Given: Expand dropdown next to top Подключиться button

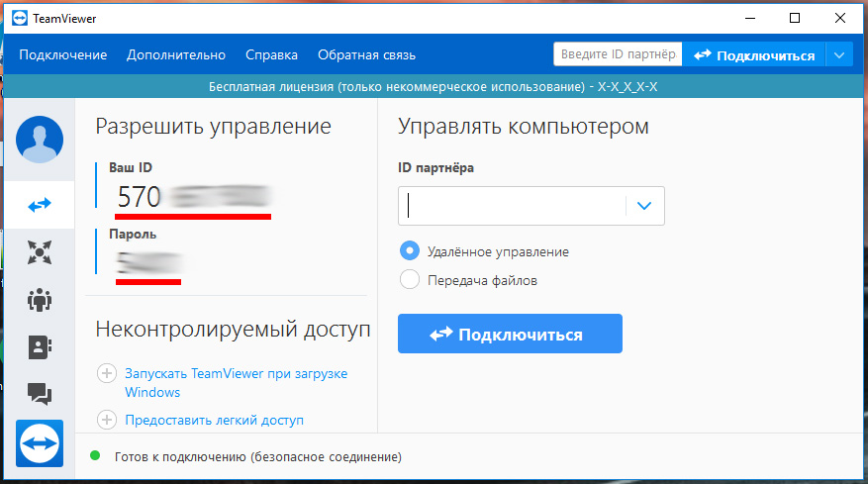Looking at the screenshot, I should (x=839, y=54).
